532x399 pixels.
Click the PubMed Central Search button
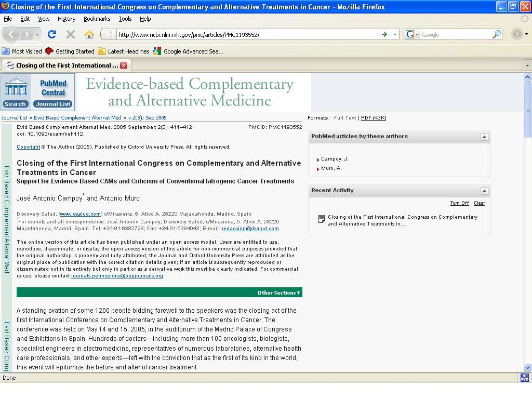click(x=15, y=104)
